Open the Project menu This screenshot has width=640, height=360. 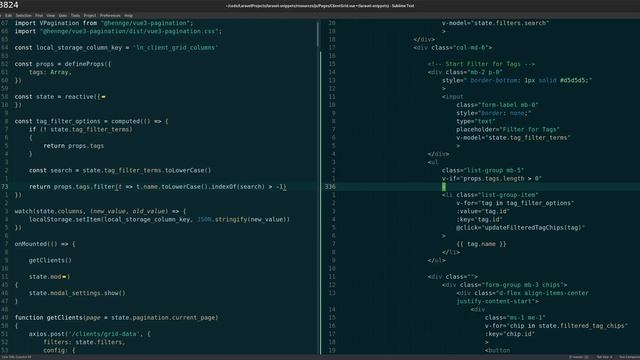[x=90, y=16]
